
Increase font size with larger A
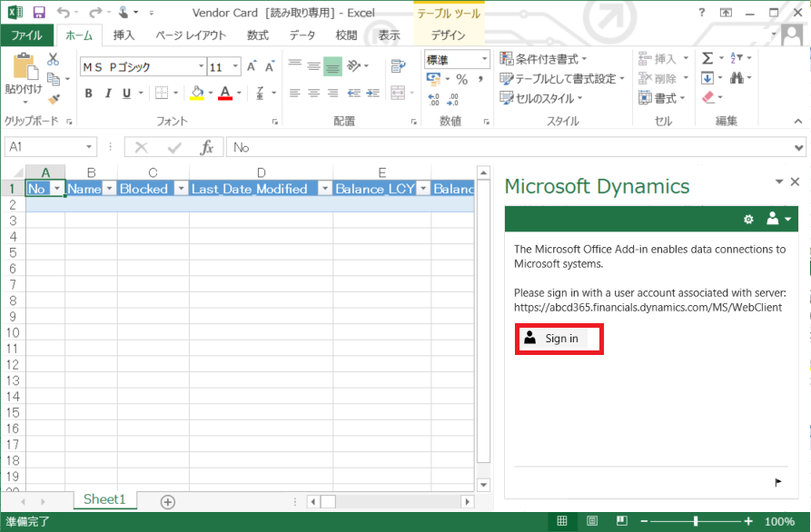pos(252,66)
